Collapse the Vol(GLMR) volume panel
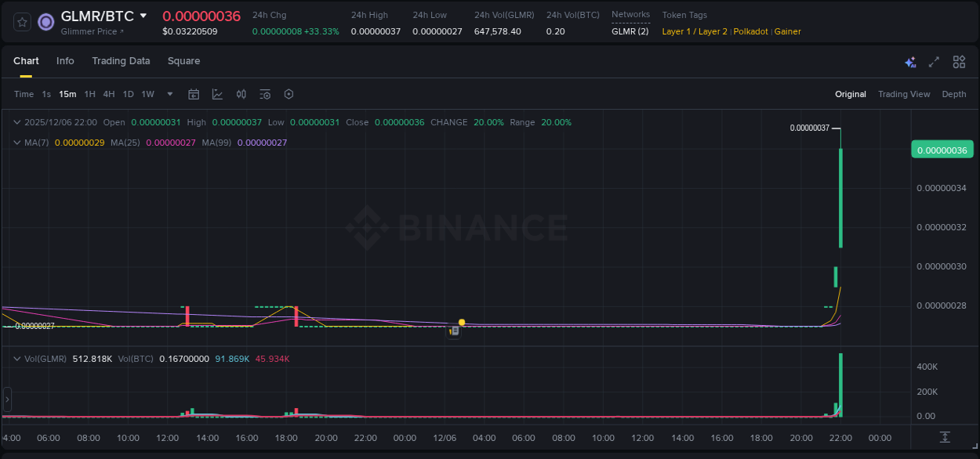This screenshot has height=459, width=980. [x=16, y=358]
